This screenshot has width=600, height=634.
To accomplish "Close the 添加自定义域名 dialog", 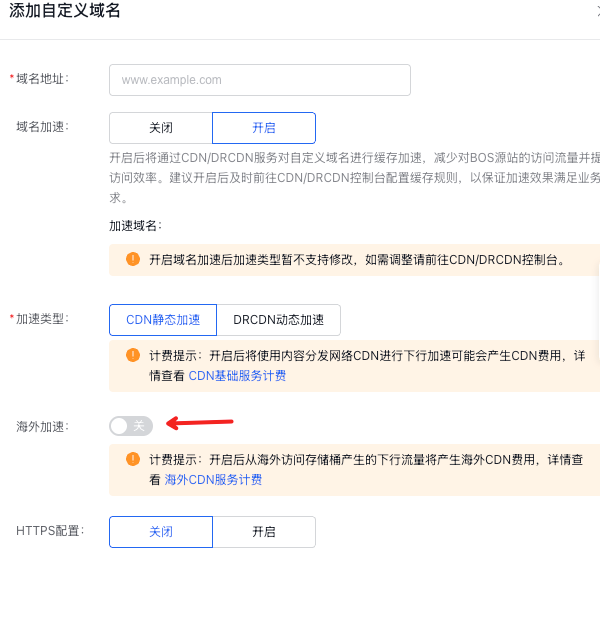I will (598, 11).
